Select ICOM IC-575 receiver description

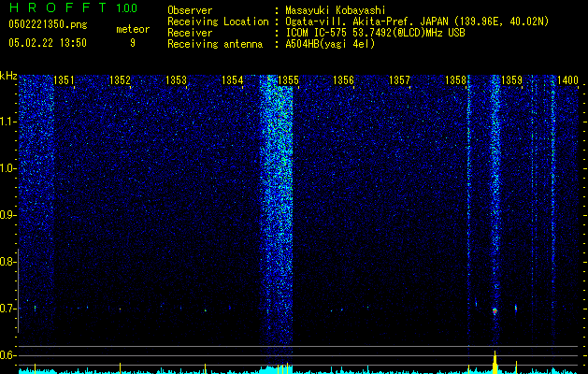click(375, 33)
